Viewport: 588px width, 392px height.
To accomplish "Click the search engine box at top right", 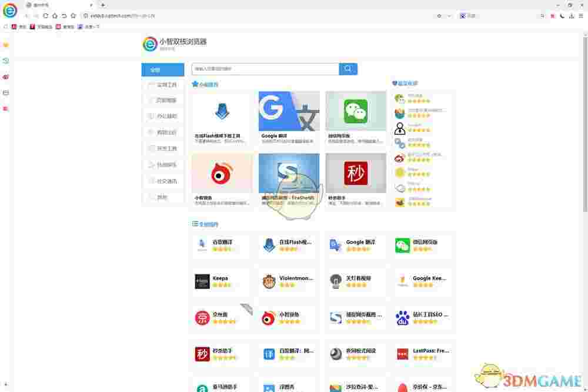I will point(503,16).
